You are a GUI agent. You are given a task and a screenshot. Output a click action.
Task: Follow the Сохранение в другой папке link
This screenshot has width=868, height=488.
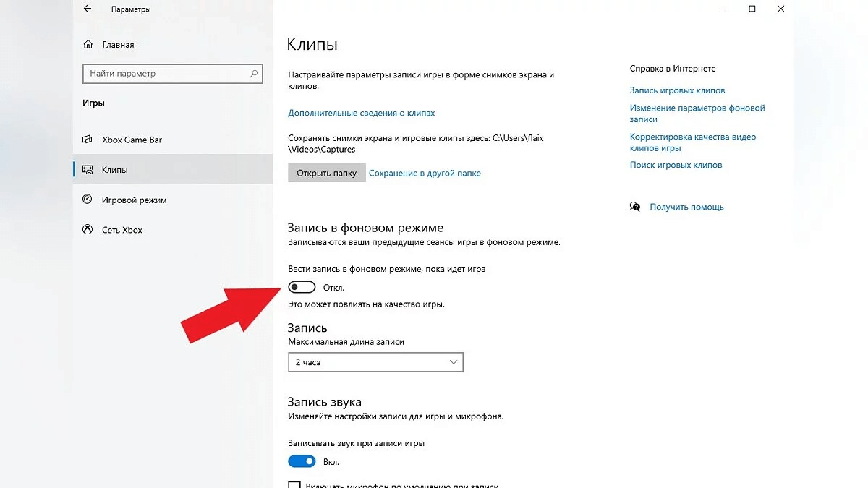(x=425, y=174)
